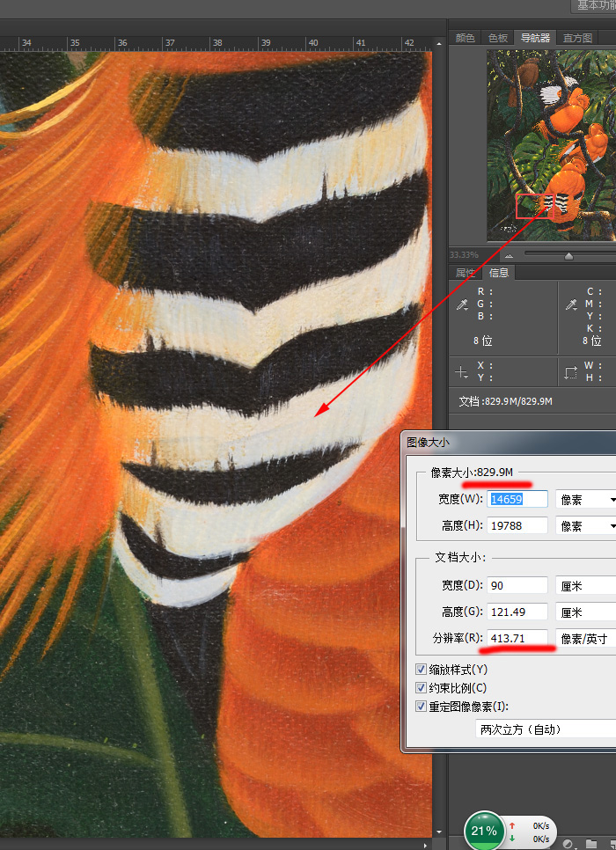The image size is (616, 850).
Task: Toggle the 约束比例 checkbox
Action: (421, 688)
